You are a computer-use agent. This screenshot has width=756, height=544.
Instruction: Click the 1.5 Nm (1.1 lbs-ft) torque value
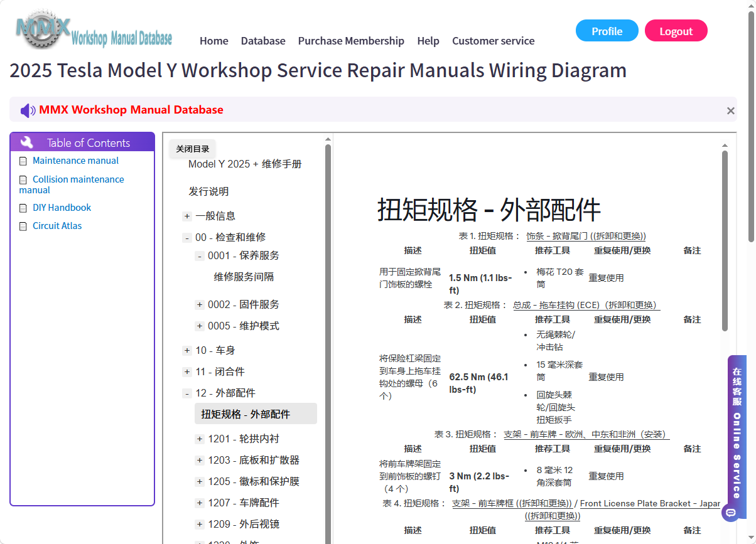480,284
